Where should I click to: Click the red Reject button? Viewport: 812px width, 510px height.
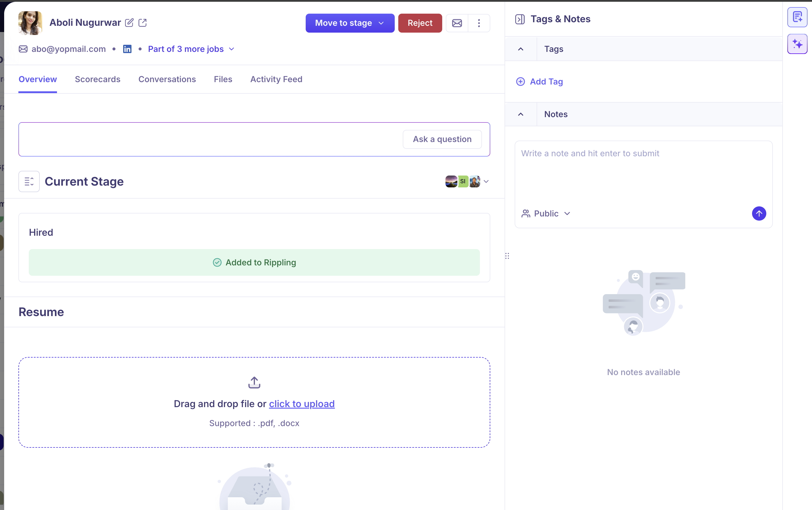click(420, 23)
